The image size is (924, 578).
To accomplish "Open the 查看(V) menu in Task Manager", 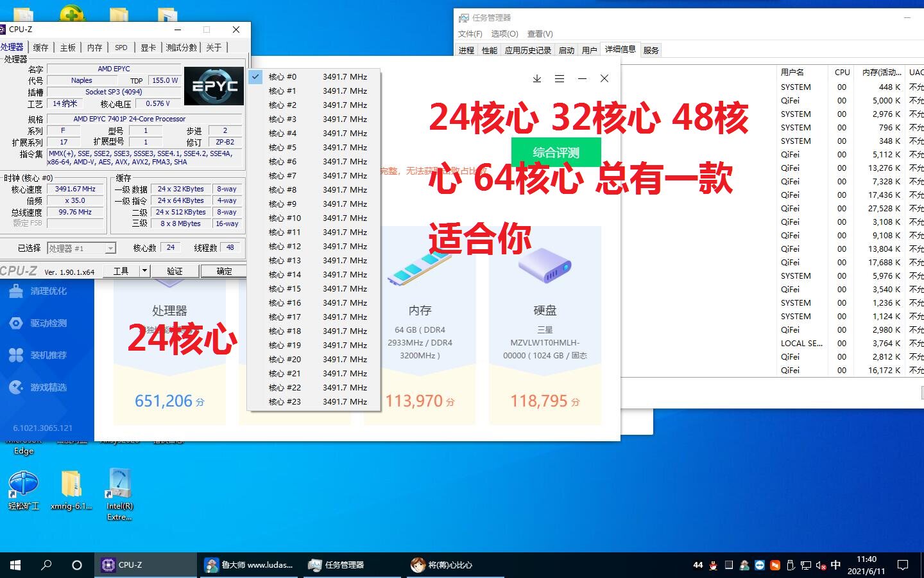I will click(x=540, y=34).
